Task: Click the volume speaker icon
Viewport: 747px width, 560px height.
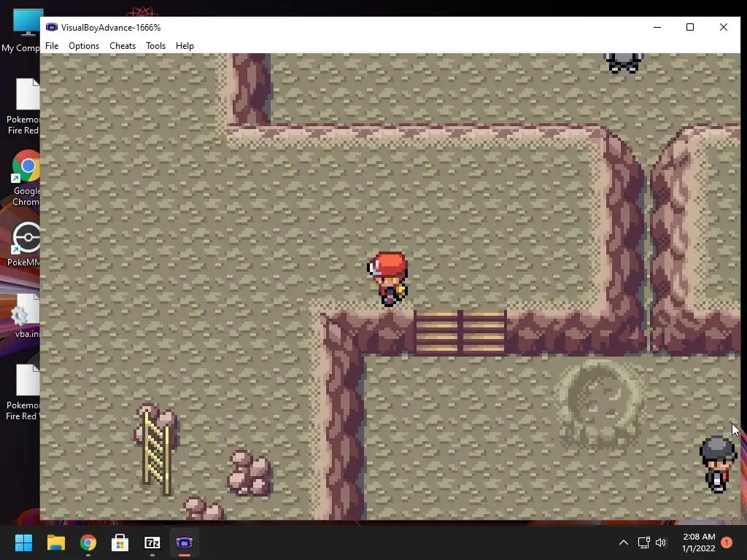Action: (x=661, y=542)
